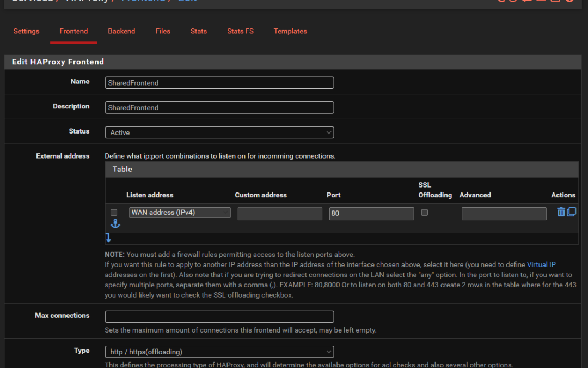Click into the Description input field
The height and width of the screenshot is (368, 588).
219,108
